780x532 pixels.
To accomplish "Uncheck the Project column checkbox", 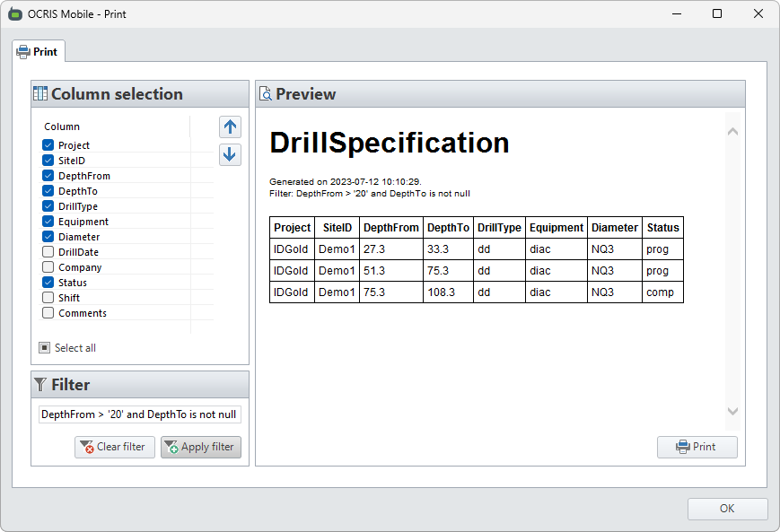I will 48,145.
